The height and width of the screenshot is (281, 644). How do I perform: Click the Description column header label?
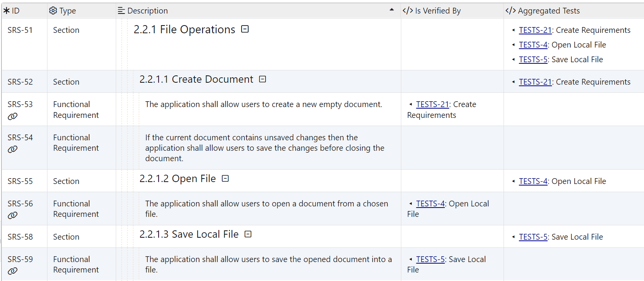pos(147,11)
